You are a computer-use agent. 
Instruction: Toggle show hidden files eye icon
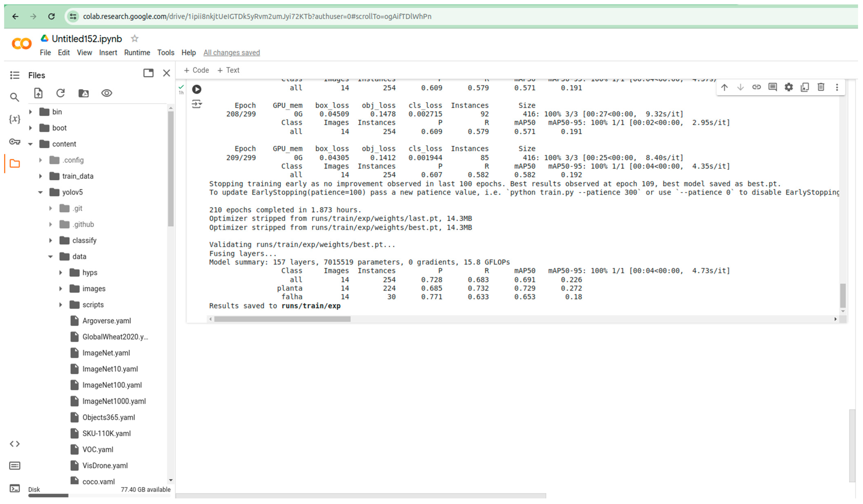coord(107,93)
